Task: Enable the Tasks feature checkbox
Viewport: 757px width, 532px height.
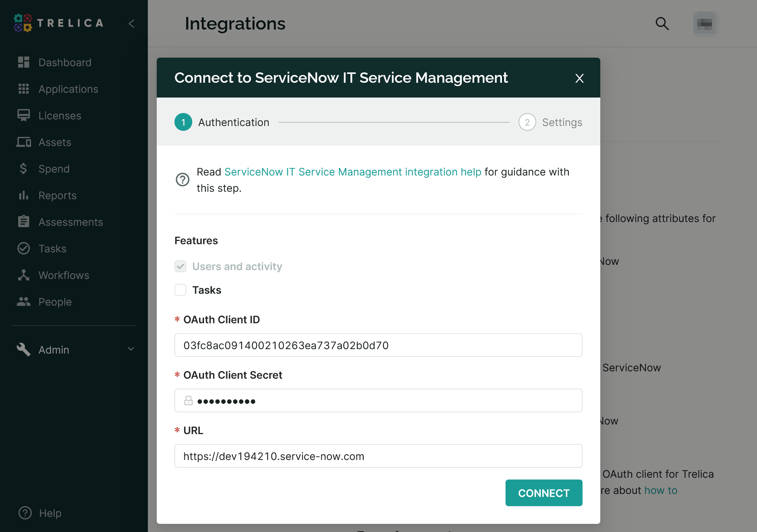Action: tap(180, 290)
